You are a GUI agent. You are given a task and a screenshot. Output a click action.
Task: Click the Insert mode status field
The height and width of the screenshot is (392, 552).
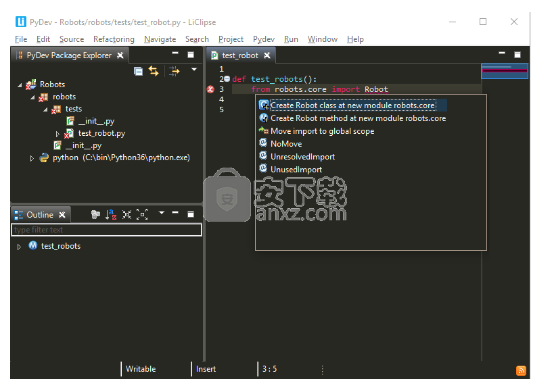206,369
